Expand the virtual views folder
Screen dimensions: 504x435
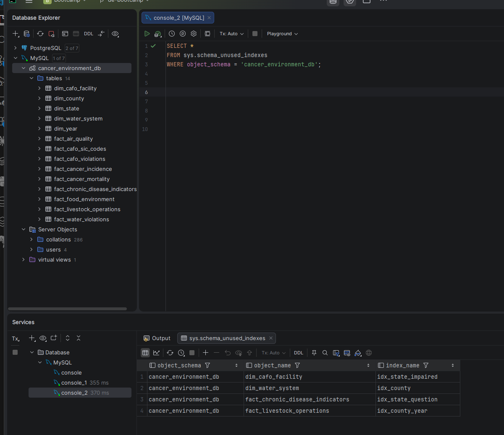(x=24, y=259)
